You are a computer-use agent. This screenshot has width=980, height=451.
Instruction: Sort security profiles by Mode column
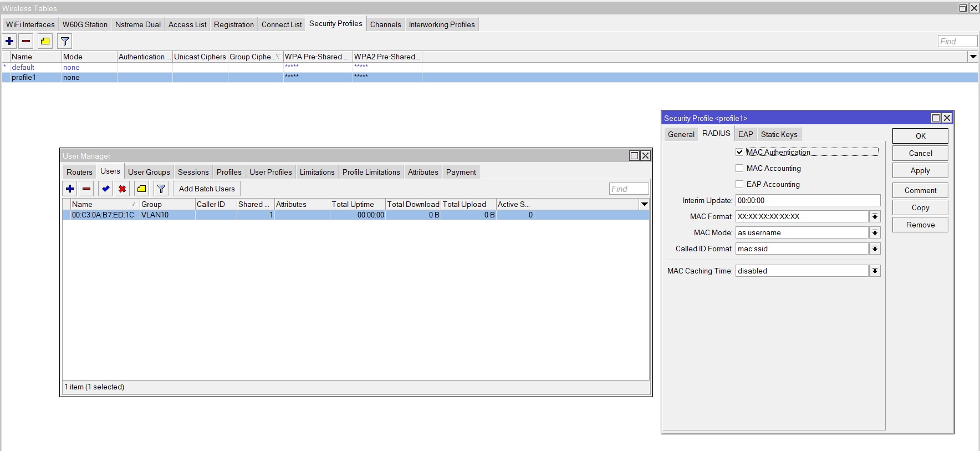click(x=89, y=57)
